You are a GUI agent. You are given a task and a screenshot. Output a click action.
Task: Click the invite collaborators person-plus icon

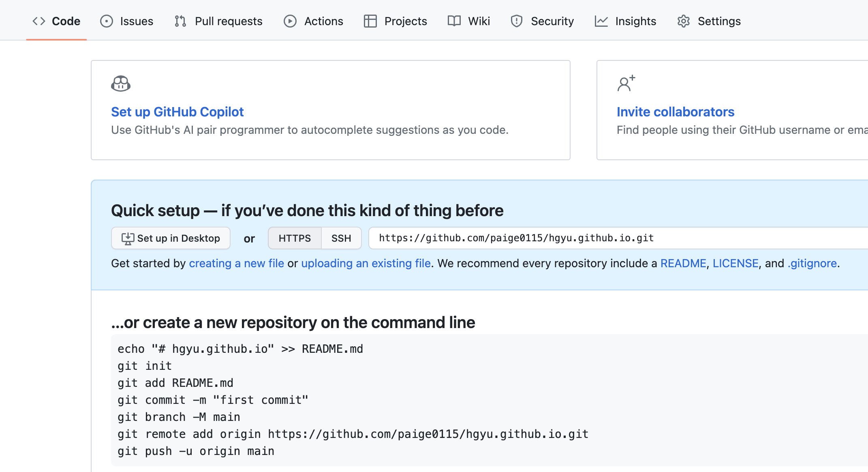(x=626, y=84)
